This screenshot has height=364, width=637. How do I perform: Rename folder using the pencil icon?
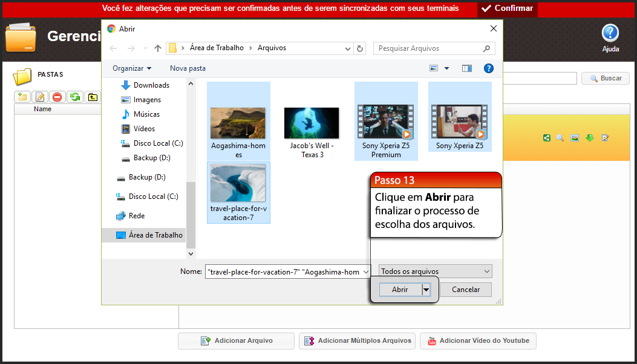click(x=40, y=97)
